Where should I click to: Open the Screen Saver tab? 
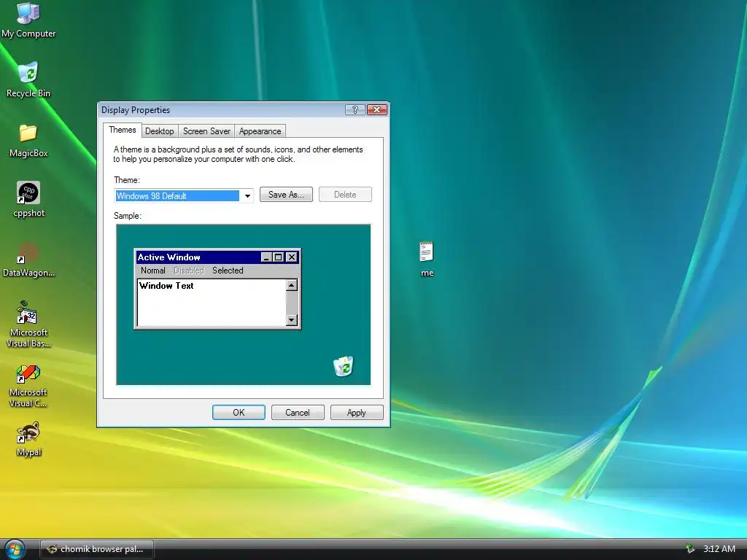pos(206,131)
